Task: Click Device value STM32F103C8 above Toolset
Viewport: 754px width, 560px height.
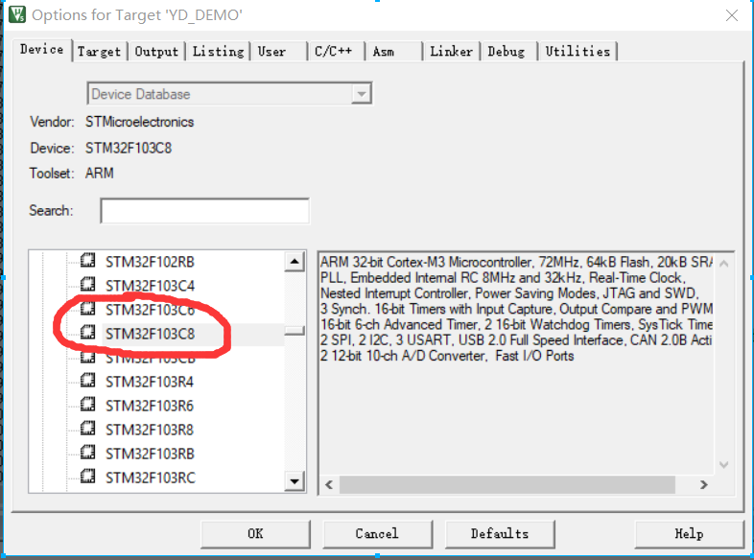Action: (129, 148)
